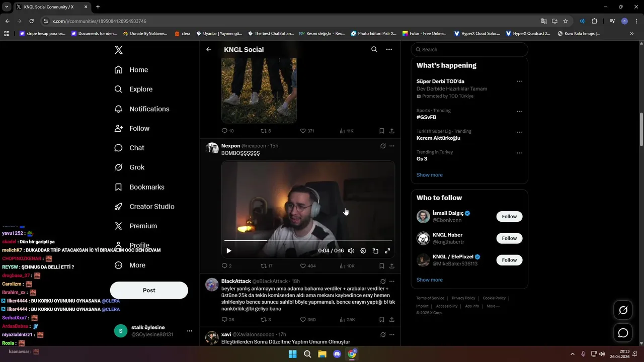This screenshot has height=362, width=644.
Task: Bookmark this page with star icon
Action: tap(566, 21)
